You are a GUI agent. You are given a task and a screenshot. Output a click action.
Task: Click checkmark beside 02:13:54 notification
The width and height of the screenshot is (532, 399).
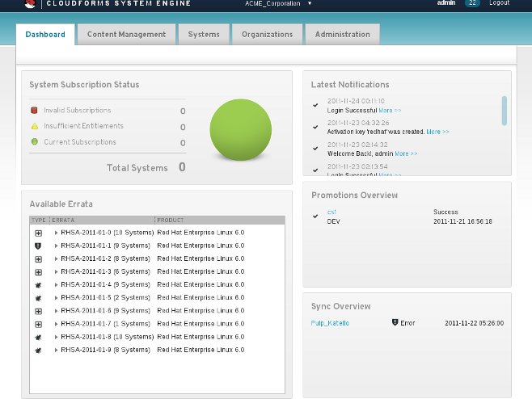point(315,170)
